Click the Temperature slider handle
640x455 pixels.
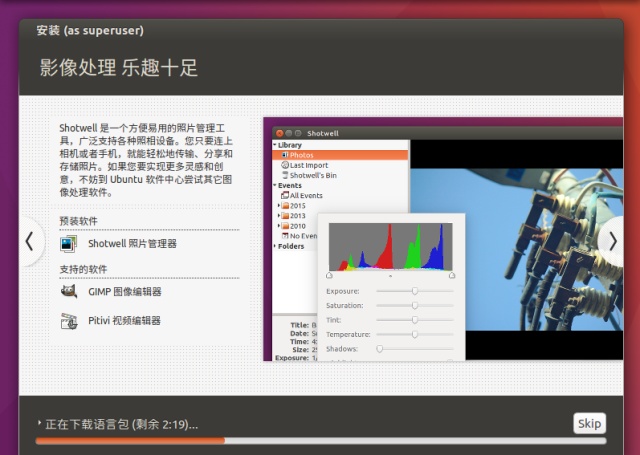(x=415, y=334)
